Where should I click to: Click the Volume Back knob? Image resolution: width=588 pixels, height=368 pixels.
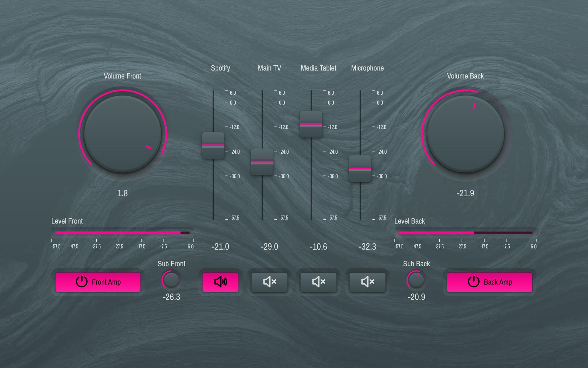[466, 134]
